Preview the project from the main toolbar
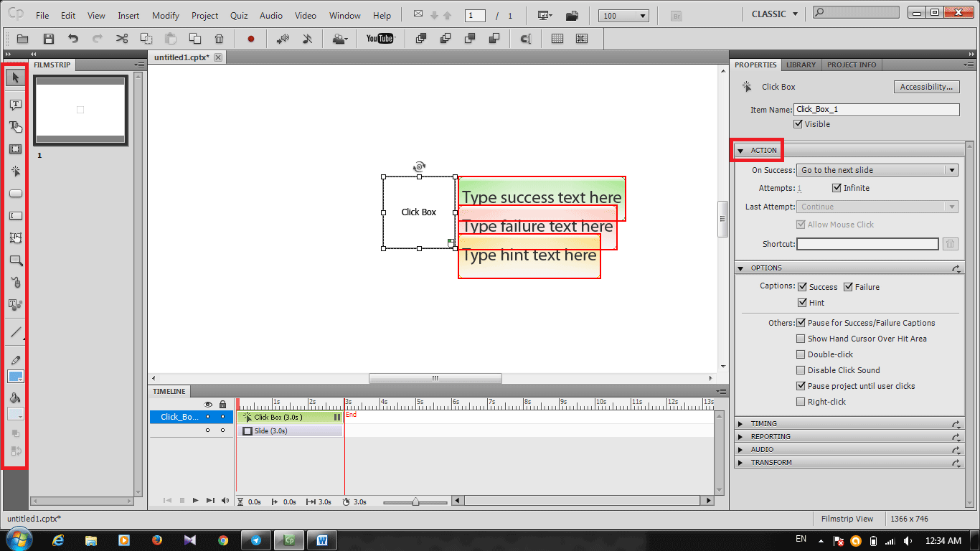This screenshot has width=980, height=551. point(545,15)
